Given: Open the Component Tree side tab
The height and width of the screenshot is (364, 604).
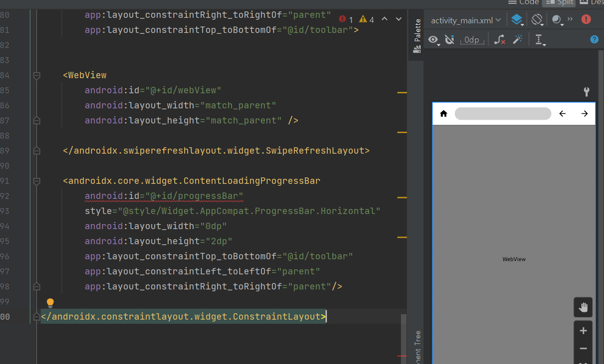Looking at the screenshot, I should click(417, 347).
